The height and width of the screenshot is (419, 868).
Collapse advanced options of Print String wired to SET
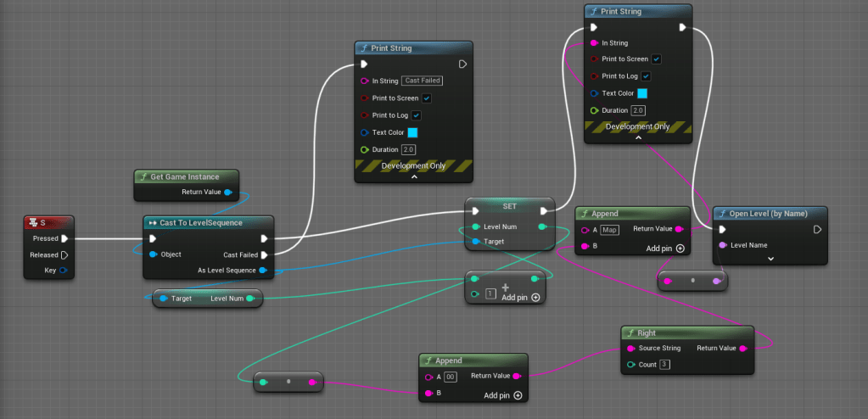(638, 138)
